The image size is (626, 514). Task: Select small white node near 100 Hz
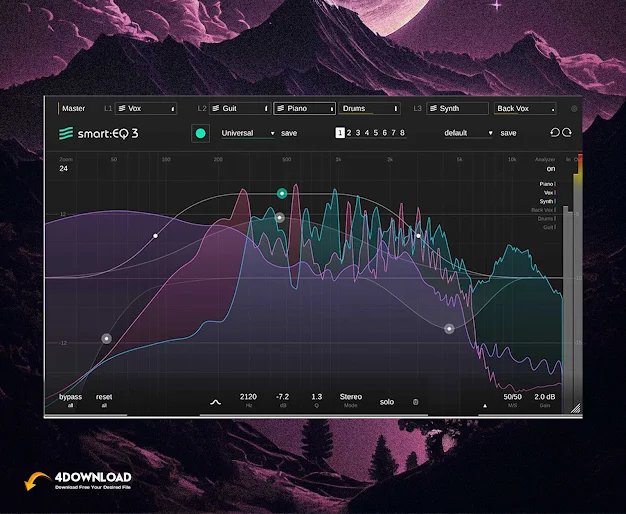tap(155, 236)
